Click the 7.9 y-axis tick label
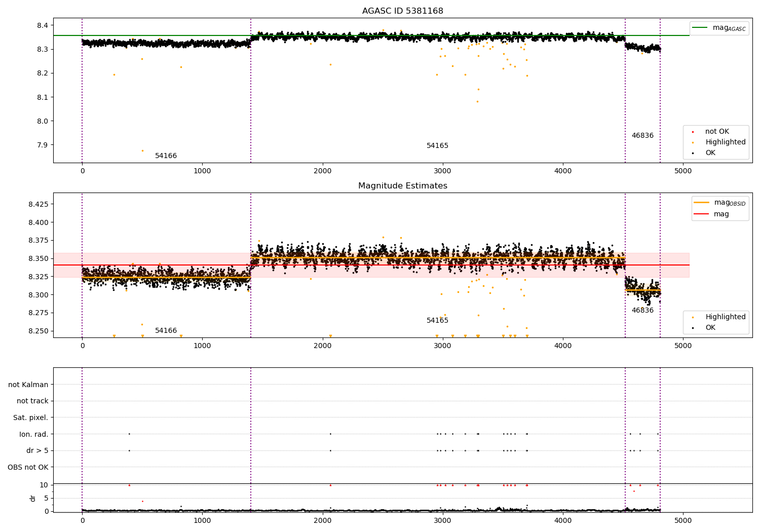Screen dimensions: 760x532 click(x=43, y=145)
